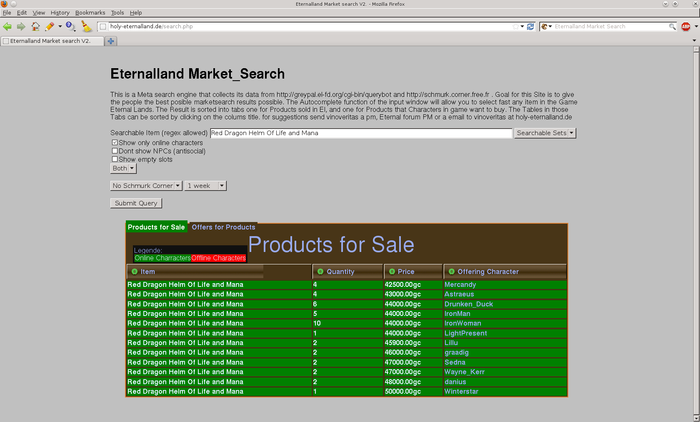Click sort icon on Offering Character header
Viewport: 700px width, 422px height.
(x=451, y=272)
